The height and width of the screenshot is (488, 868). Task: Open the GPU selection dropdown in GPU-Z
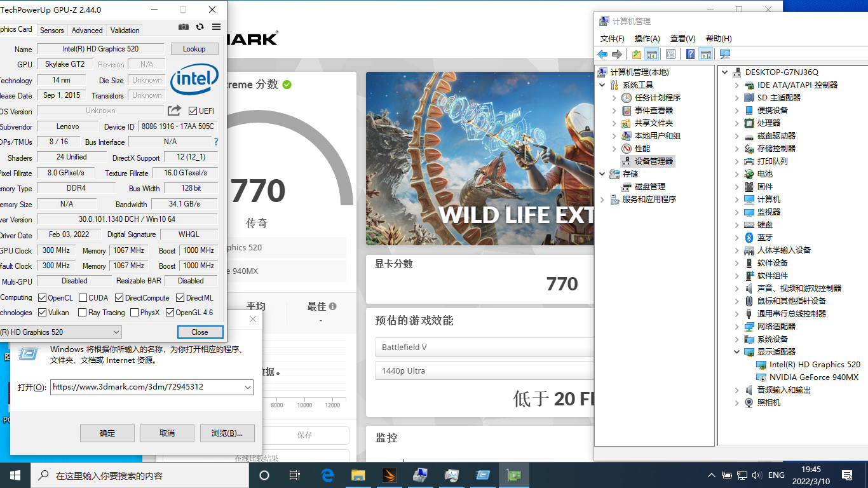[60, 332]
